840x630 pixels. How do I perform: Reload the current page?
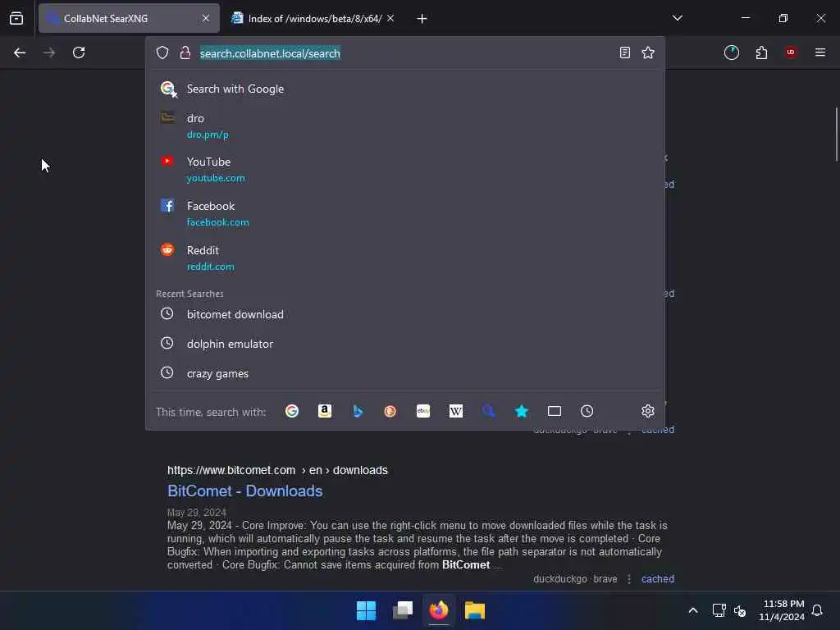79,52
